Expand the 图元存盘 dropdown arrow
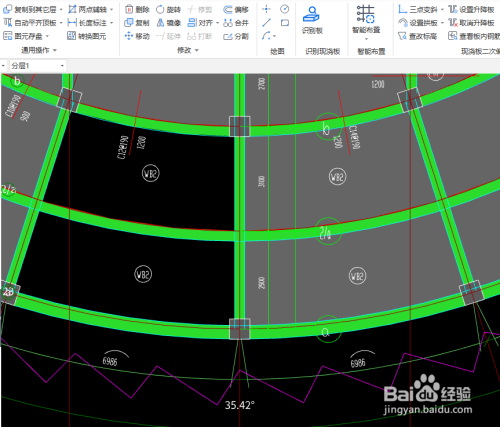The width and height of the screenshot is (500, 427). click(x=47, y=36)
